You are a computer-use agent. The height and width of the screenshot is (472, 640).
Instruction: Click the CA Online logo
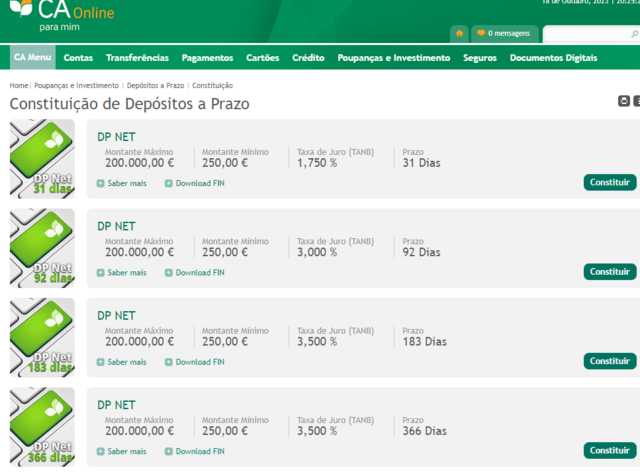(x=62, y=16)
